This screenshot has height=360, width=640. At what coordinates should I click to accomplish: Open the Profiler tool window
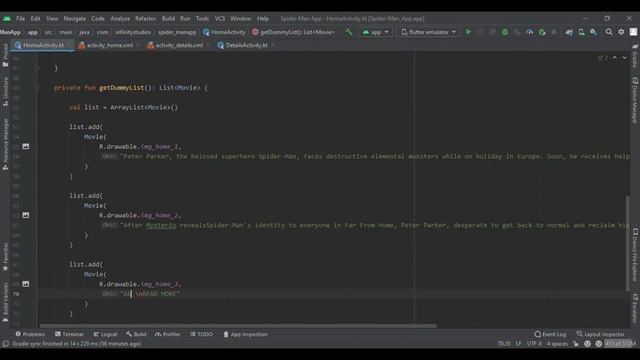(167, 334)
